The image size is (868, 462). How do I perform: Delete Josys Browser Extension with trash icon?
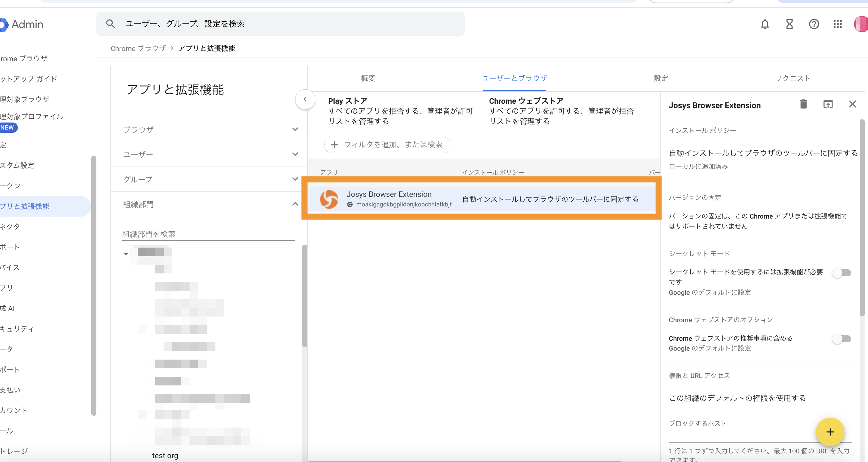(803, 104)
